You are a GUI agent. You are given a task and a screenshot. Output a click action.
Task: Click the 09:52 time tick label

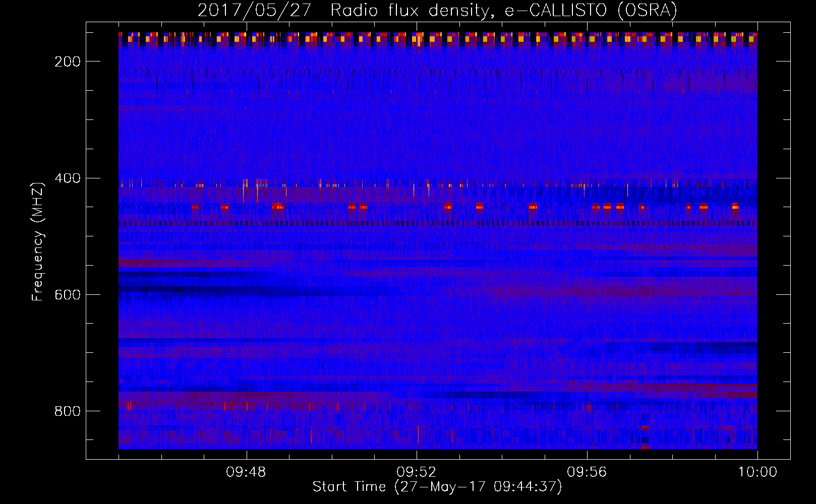(x=417, y=472)
